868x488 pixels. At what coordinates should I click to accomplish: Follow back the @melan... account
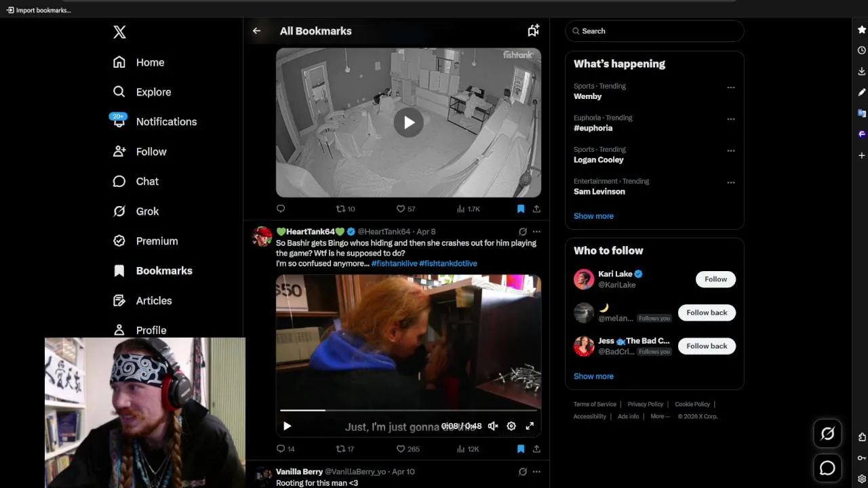click(707, 312)
